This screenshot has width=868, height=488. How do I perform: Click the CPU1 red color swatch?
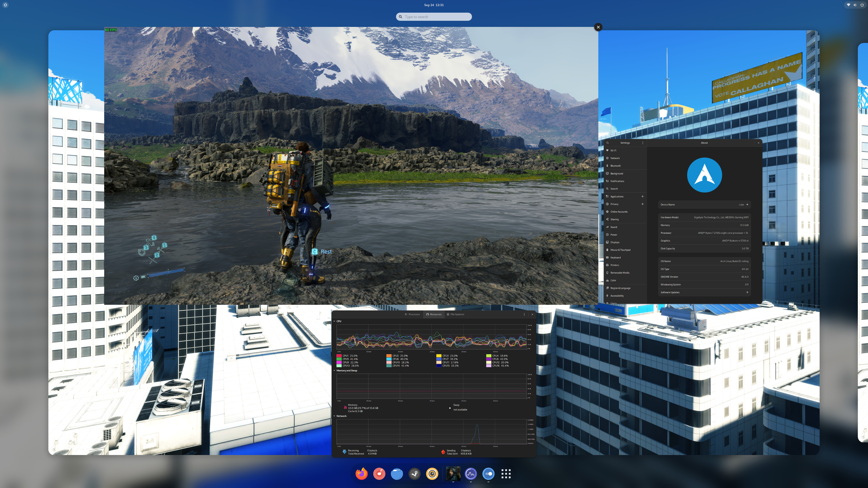[x=339, y=356]
